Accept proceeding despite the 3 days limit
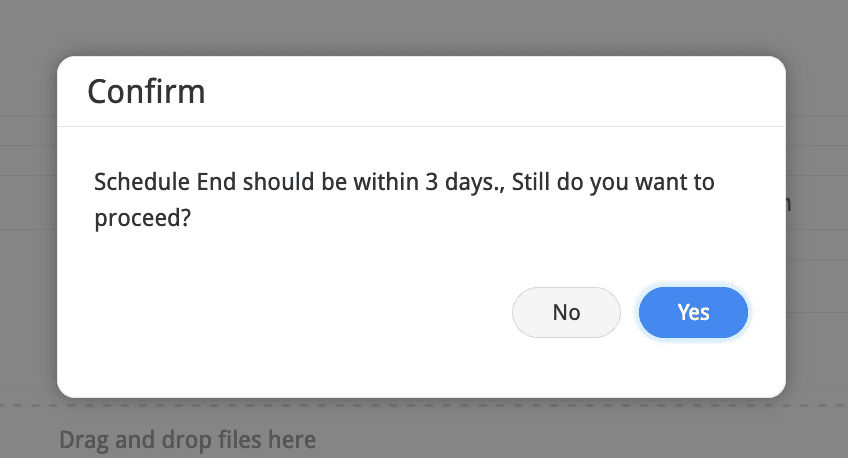Viewport: 848px width, 458px height. click(693, 312)
